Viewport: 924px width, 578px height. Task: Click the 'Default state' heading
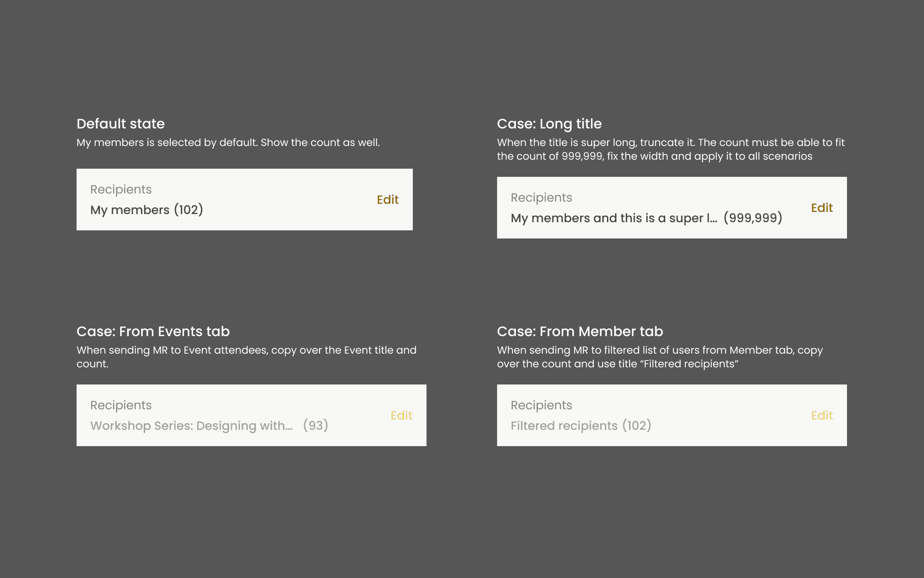pos(121,124)
